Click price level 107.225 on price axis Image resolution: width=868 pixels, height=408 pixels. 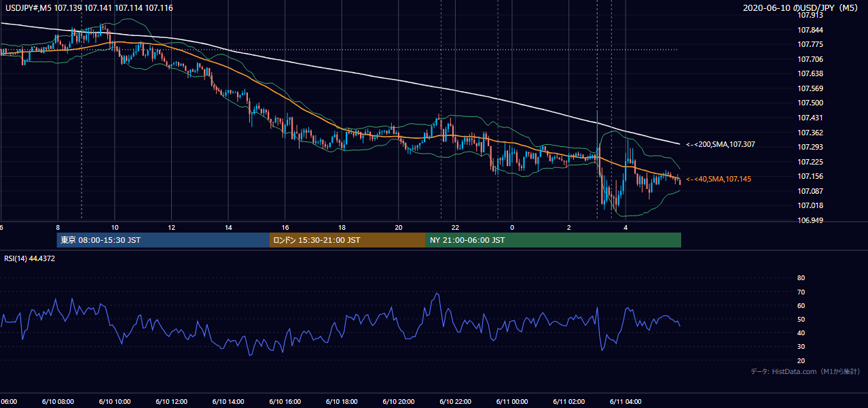pos(810,162)
